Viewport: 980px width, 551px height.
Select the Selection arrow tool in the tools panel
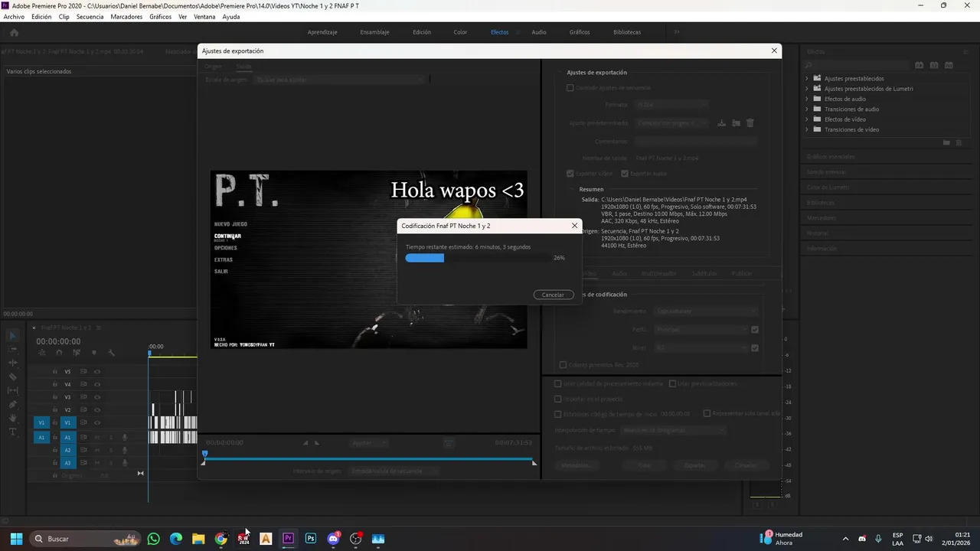pos(13,336)
